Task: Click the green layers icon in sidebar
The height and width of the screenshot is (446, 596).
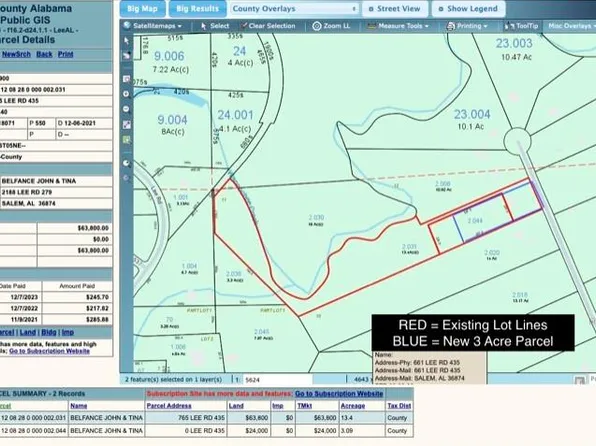Action: tap(127, 140)
